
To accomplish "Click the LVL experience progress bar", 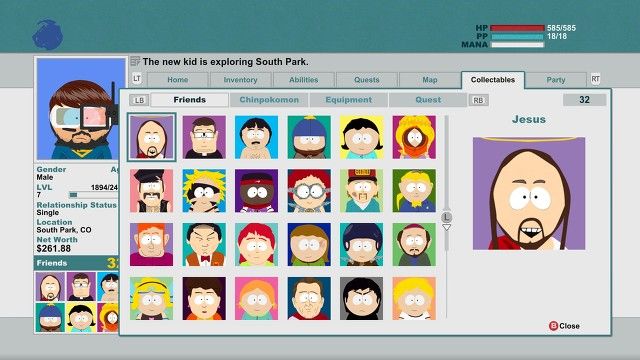I will [x=94, y=195].
